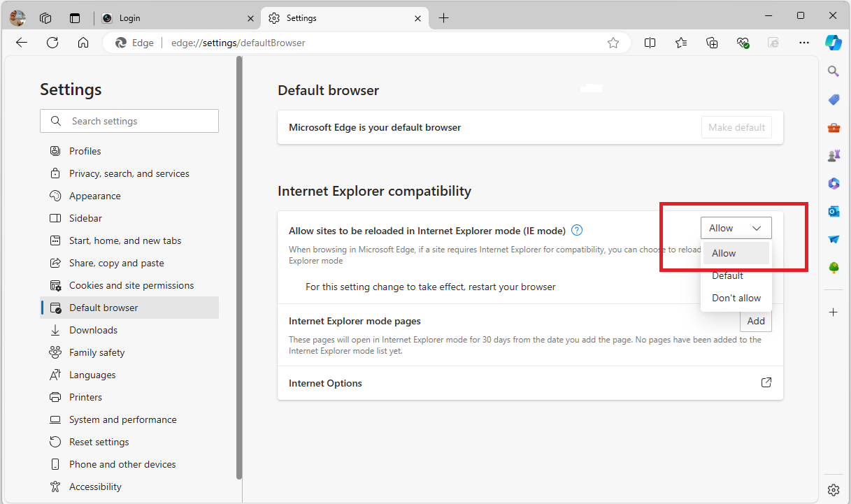Image resolution: width=851 pixels, height=504 pixels.
Task: Click the address bar URL
Action: pyautogui.click(x=238, y=43)
